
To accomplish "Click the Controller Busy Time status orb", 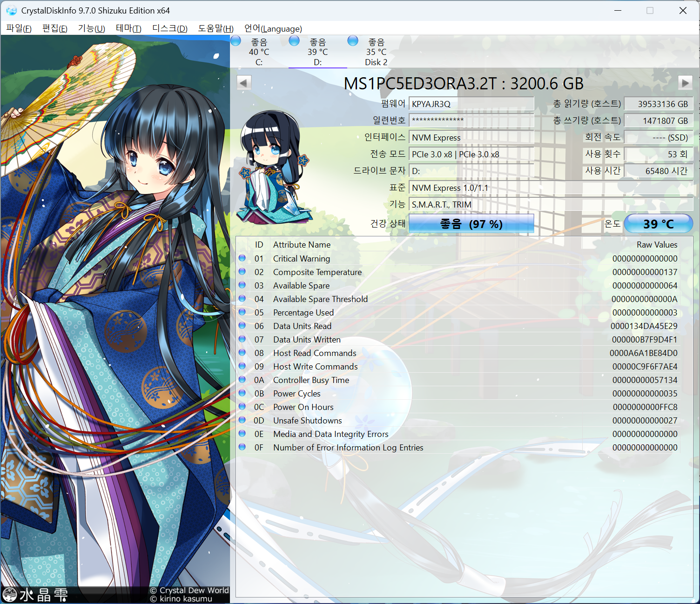I will click(242, 379).
